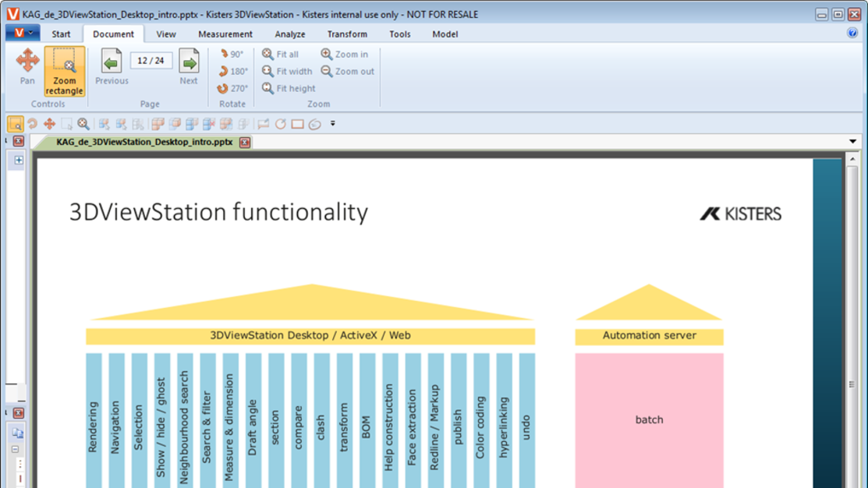Close the upper left side panel

18,141
